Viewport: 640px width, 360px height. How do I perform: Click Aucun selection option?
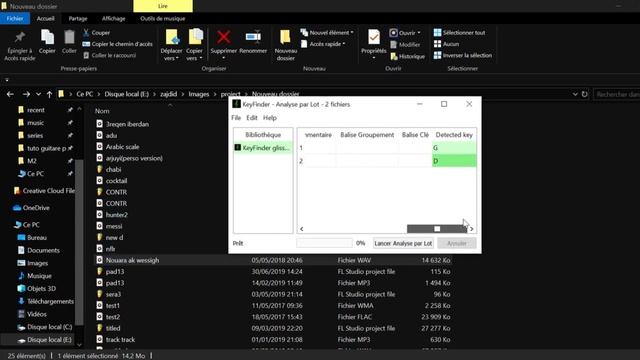coord(446,44)
